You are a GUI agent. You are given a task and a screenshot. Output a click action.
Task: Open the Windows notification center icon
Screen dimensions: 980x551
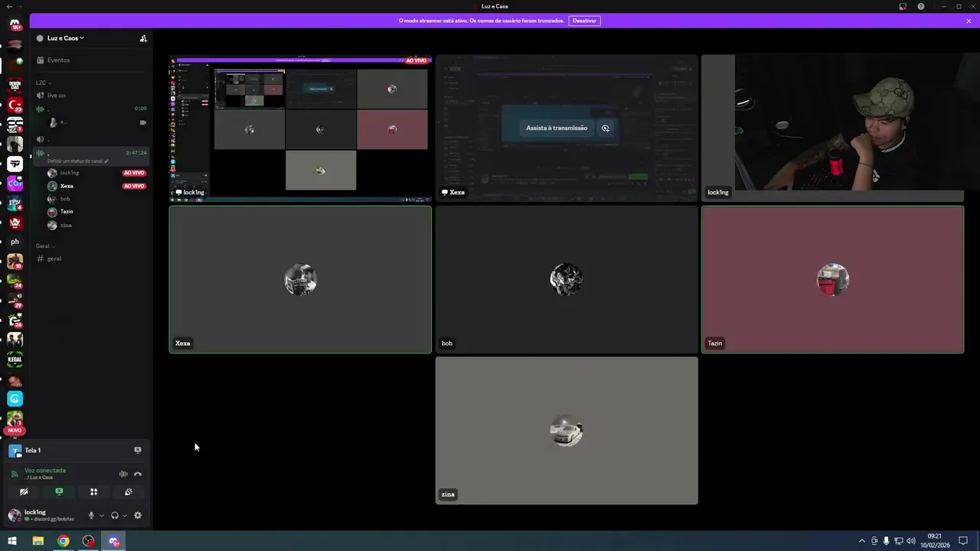pos(963,541)
